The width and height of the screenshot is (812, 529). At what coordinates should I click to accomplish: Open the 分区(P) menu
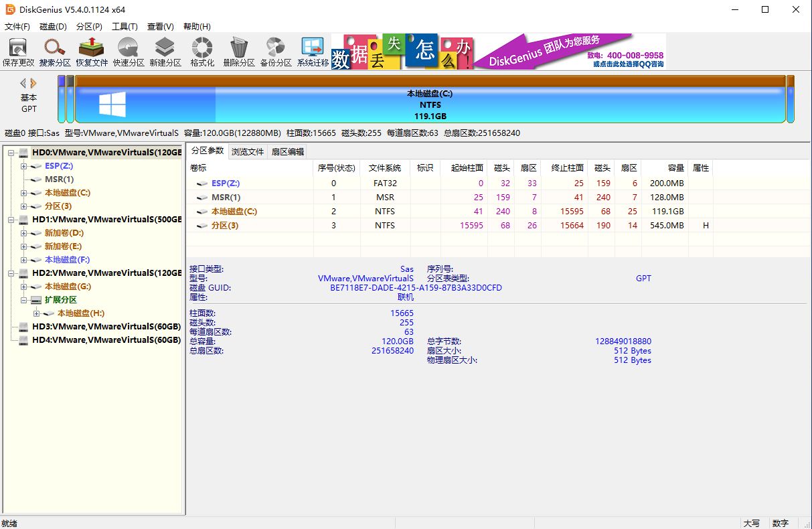coord(90,27)
